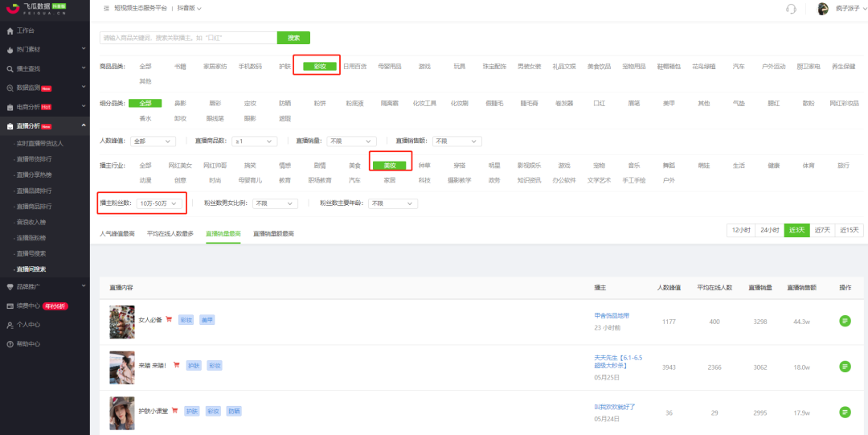Image resolution: width=868 pixels, height=435 pixels.
Task: Click the 数据监测 monitor icon
Action: pyautogui.click(x=10, y=88)
